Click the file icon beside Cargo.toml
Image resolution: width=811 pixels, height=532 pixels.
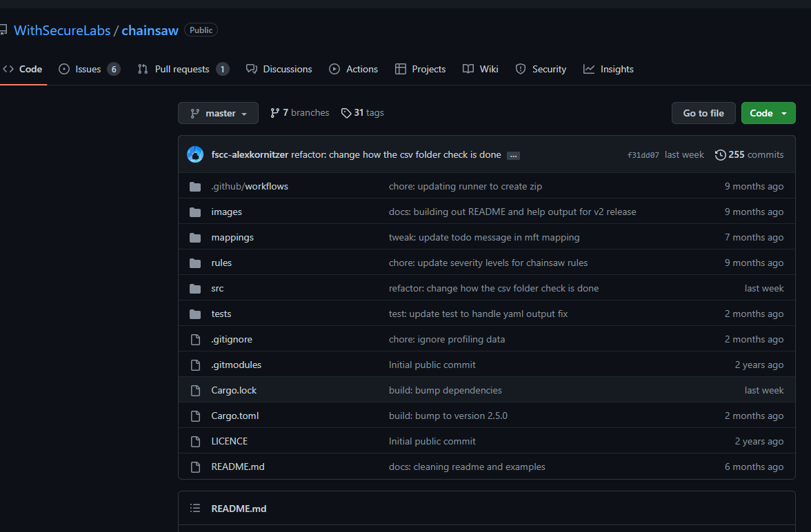pyautogui.click(x=195, y=416)
